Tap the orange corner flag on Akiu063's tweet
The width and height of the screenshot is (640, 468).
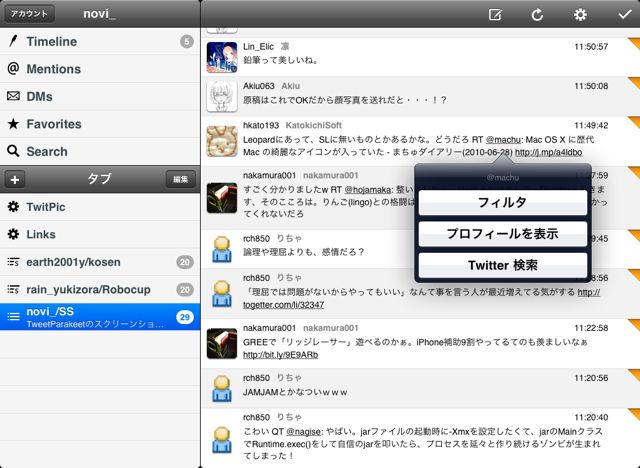633,83
